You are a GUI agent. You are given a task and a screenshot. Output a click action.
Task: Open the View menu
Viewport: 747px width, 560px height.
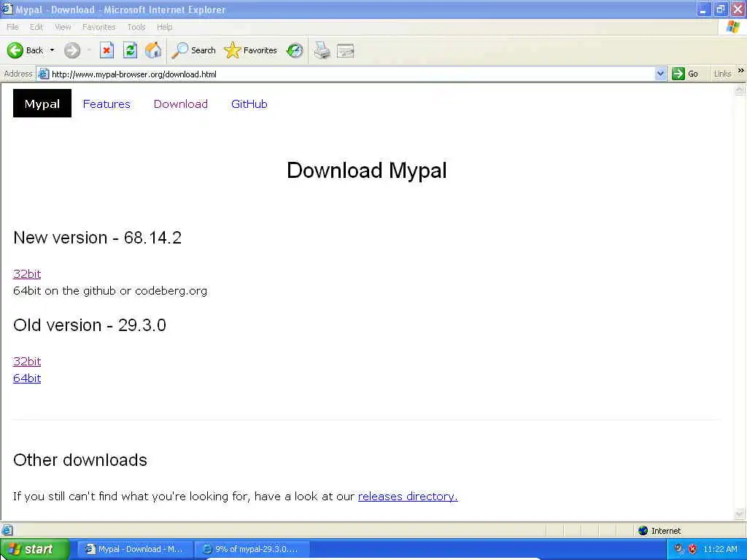[x=63, y=27]
